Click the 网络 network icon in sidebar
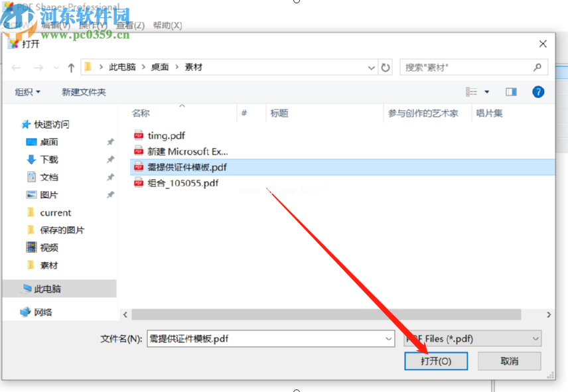 click(x=26, y=312)
